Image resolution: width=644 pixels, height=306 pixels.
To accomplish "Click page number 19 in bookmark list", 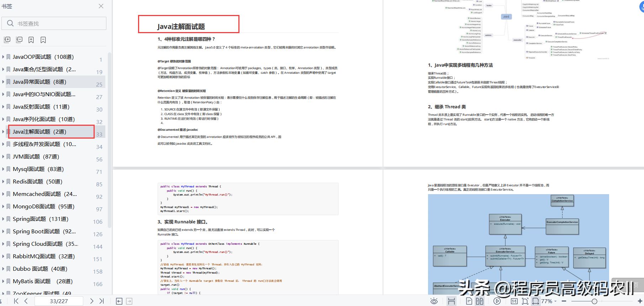I will [x=99, y=72].
